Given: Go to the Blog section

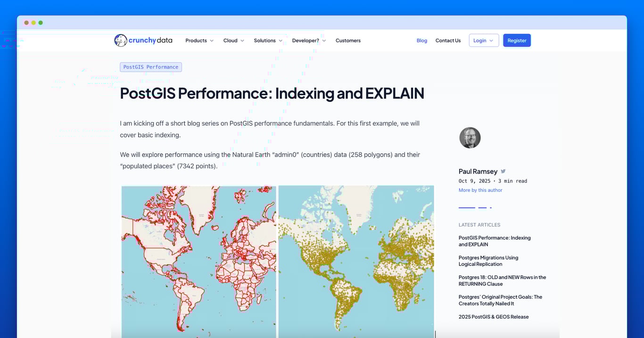Looking at the screenshot, I should coord(421,41).
